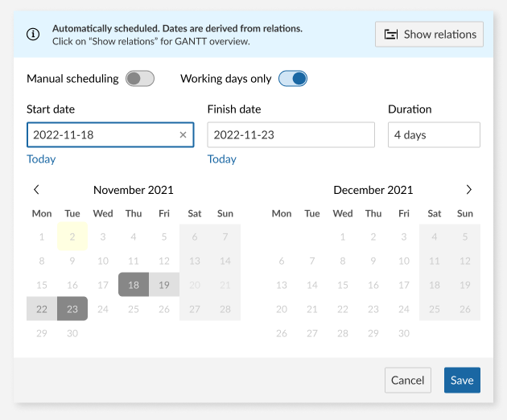This screenshot has width=507, height=420.
Task: Clear the Start date field with X
Action: click(x=183, y=135)
